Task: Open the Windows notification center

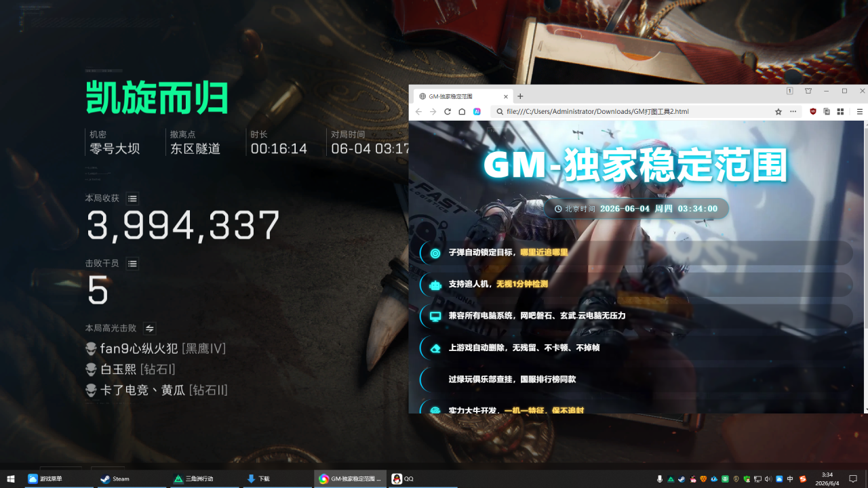Action: pos(853,479)
